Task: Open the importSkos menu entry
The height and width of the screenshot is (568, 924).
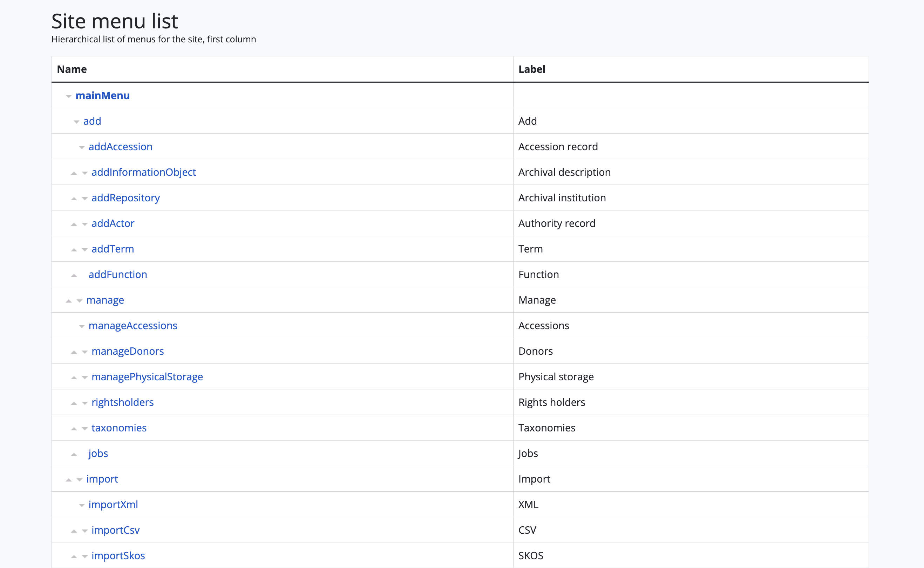Action: point(118,555)
